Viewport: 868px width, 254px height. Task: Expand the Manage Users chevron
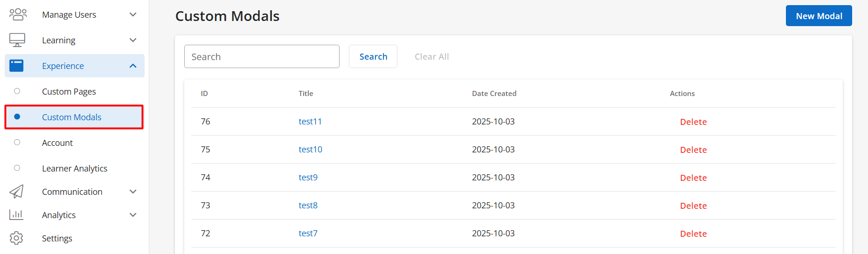[x=133, y=14]
